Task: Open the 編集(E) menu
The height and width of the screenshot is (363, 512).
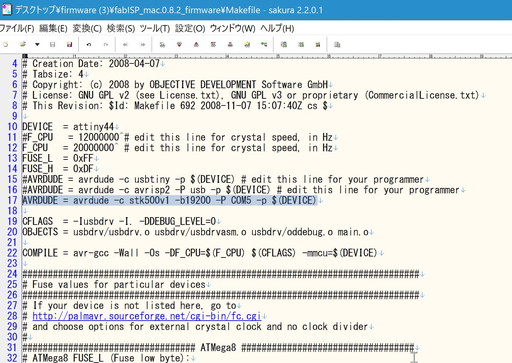Action: coord(53,29)
